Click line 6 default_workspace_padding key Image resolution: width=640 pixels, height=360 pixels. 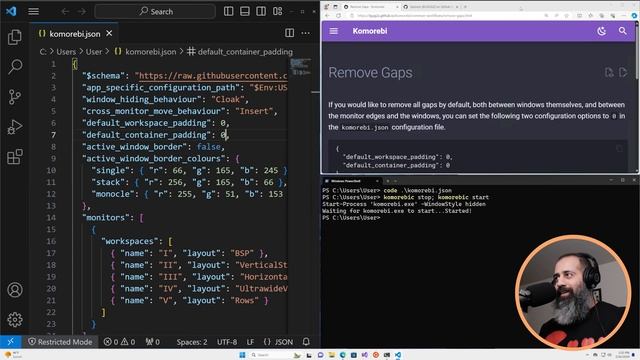pyautogui.click(x=146, y=123)
